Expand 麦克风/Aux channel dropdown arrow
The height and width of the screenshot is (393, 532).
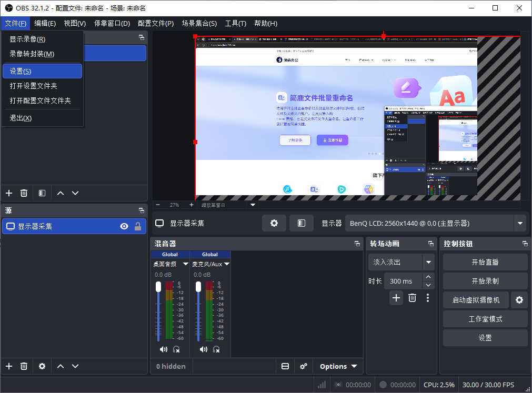227,264
